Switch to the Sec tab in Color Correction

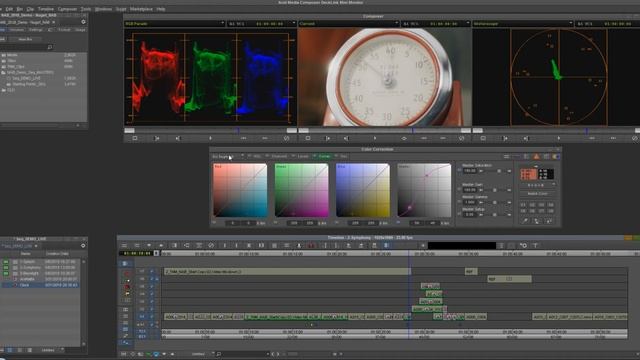(x=344, y=156)
